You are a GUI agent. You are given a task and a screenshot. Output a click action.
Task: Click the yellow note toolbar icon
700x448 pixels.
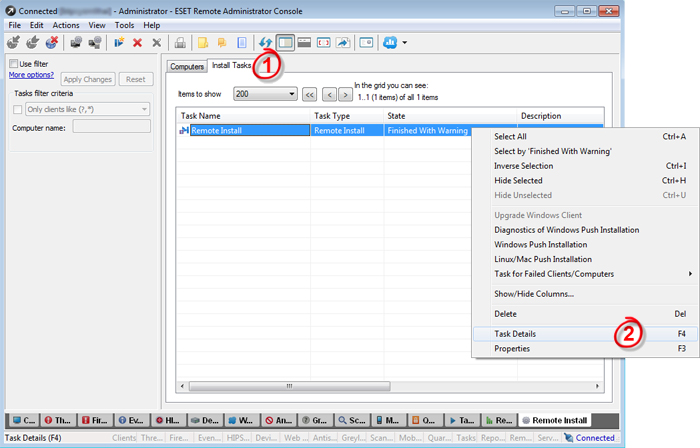(x=203, y=43)
